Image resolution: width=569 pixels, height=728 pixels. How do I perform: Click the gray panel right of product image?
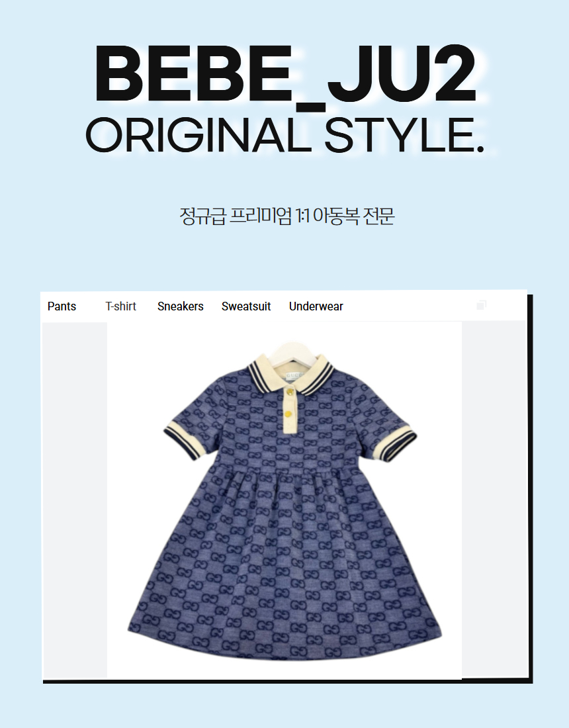pyautogui.click(x=494, y=499)
